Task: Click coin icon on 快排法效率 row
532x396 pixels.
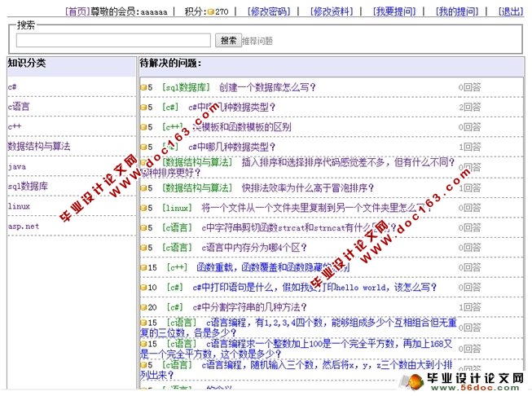Action: 143,187
